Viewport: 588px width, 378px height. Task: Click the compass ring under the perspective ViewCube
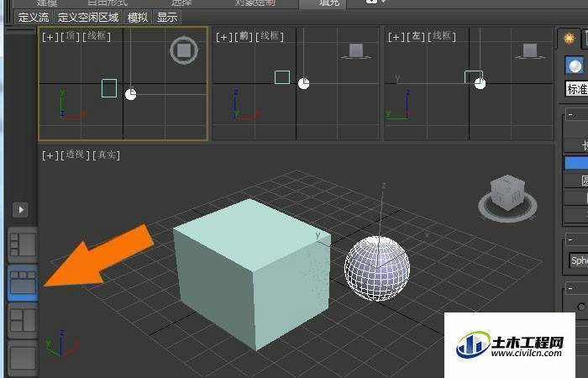[x=507, y=216]
